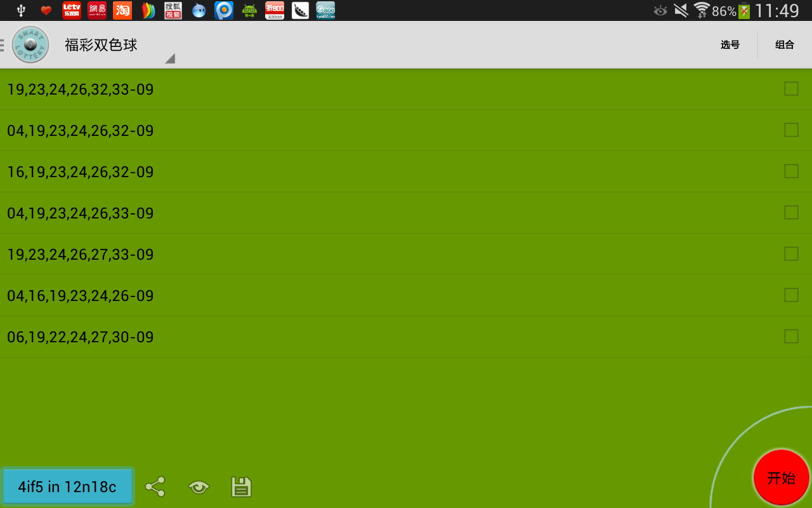
Task: Open the red heart notification icon
Action: pyautogui.click(x=46, y=10)
